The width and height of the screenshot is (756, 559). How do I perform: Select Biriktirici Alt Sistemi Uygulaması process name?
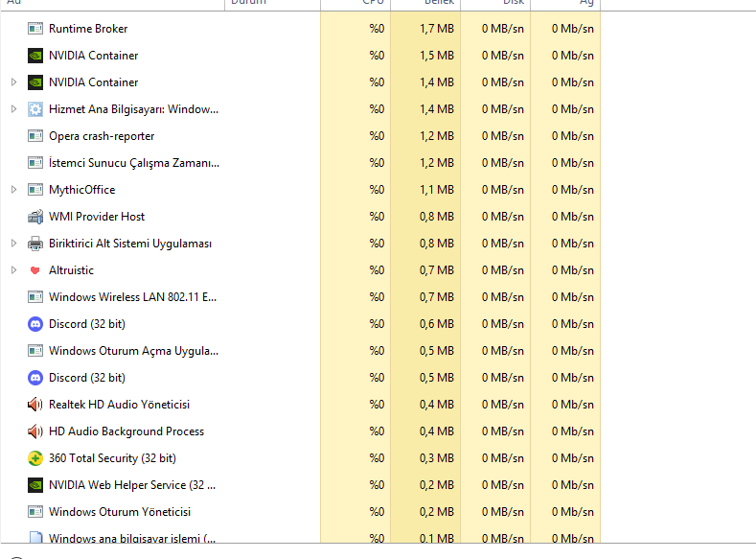tap(130, 244)
